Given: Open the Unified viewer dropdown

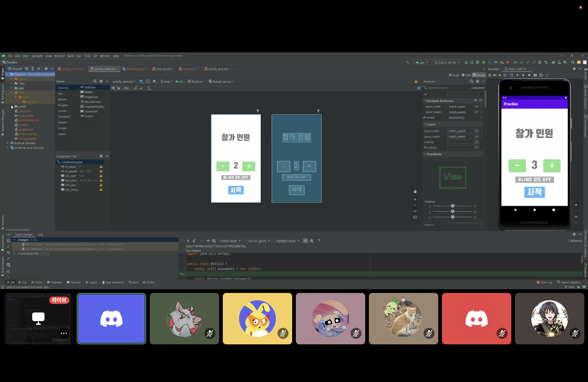Looking at the screenshot, I should pos(230,241).
